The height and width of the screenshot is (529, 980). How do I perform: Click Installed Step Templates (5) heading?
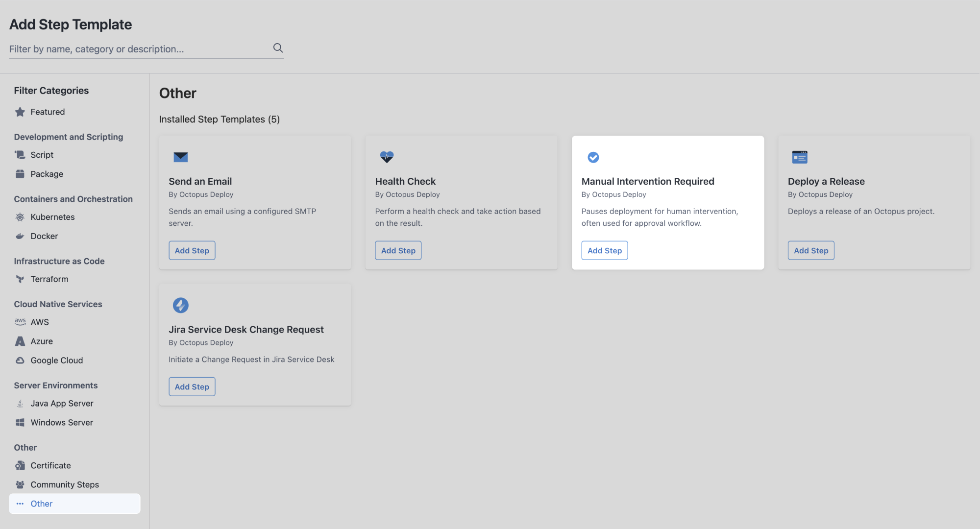[x=220, y=119]
